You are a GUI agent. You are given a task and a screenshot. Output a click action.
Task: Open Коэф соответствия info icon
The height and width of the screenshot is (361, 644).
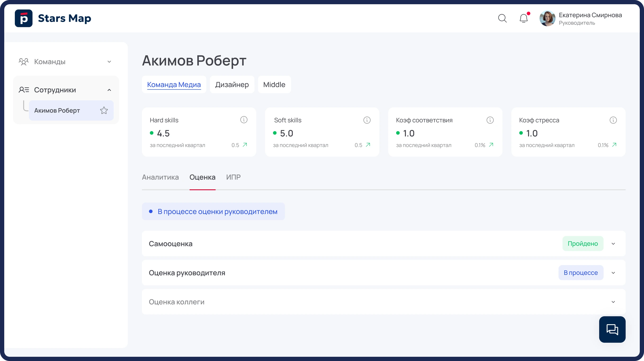point(490,120)
